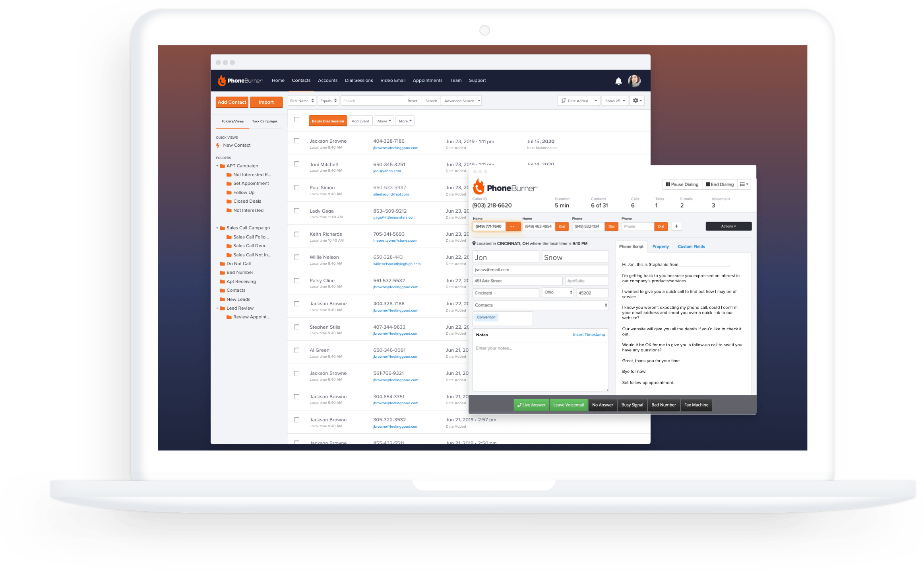Image resolution: width=924 pixels, height=570 pixels.
Task: Open the Video Email menu
Action: (393, 80)
